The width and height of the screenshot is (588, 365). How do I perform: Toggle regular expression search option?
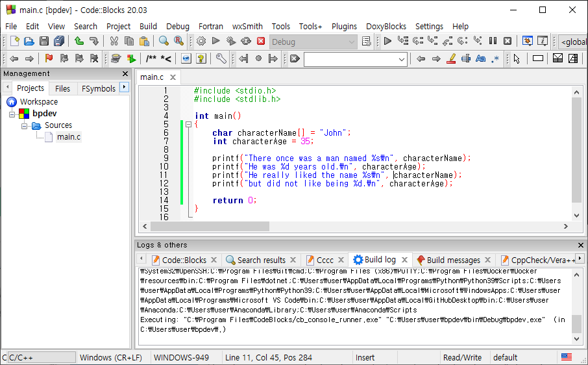(495, 58)
